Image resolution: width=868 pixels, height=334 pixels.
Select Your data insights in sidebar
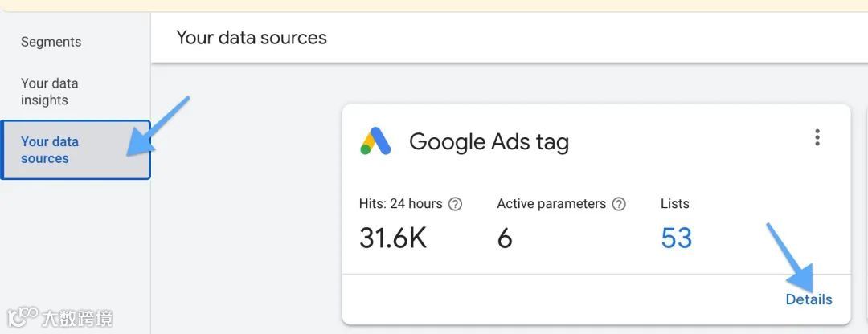49,92
